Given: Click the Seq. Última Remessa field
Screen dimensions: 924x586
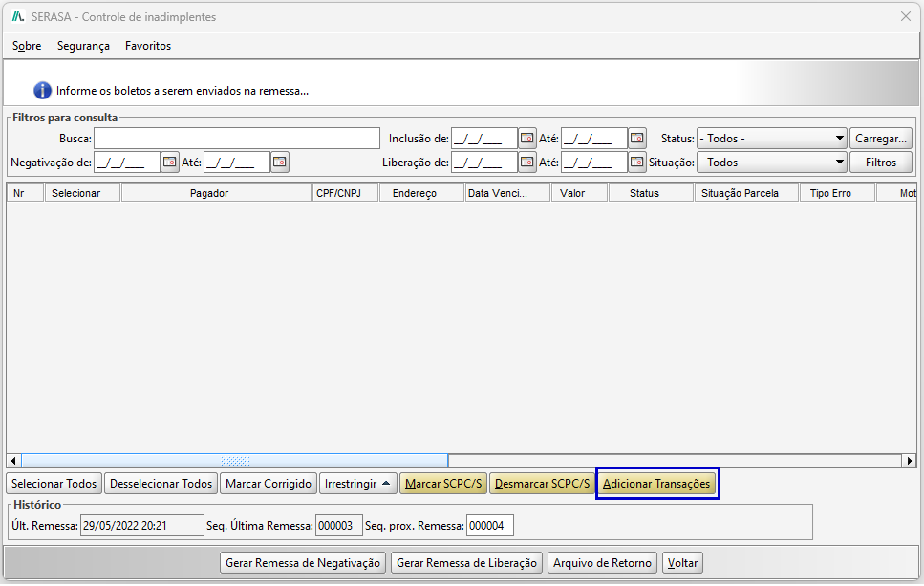Looking at the screenshot, I should [x=339, y=526].
